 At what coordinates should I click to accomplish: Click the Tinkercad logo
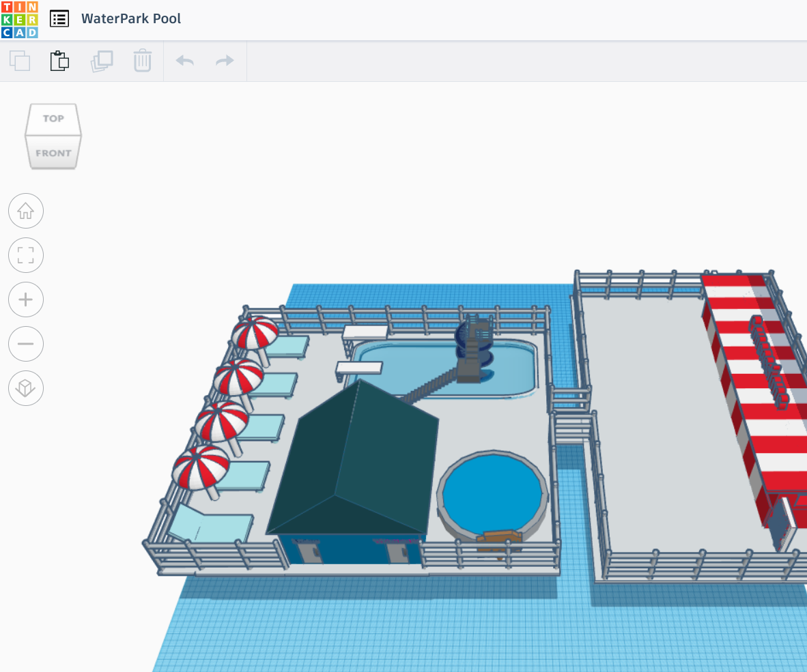(20, 20)
